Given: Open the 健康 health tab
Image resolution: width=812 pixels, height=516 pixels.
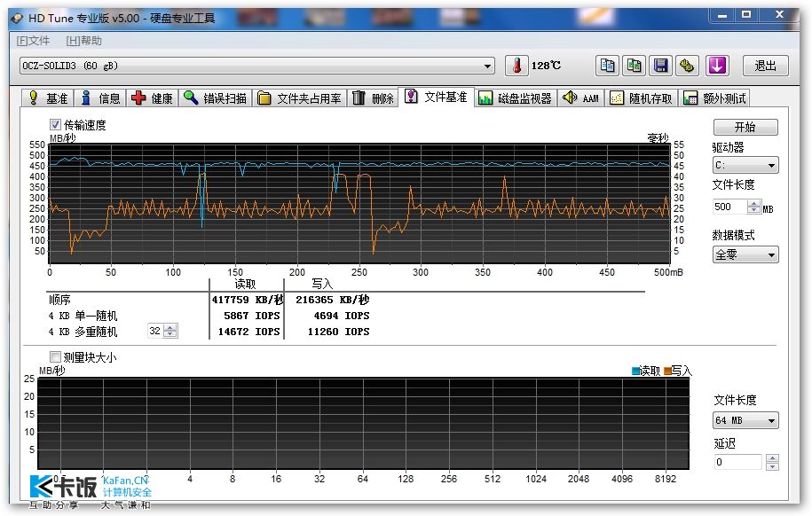Looking at the screenshot, I should tap(153, 98).
